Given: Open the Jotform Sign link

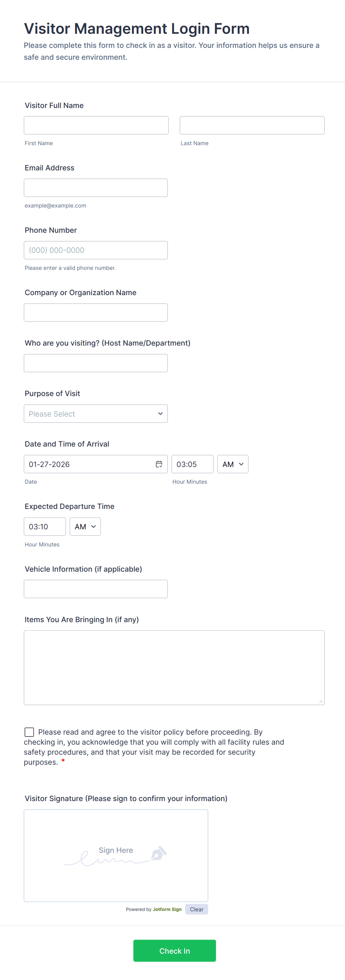Looking at the screenshot, I should point(167,909).
